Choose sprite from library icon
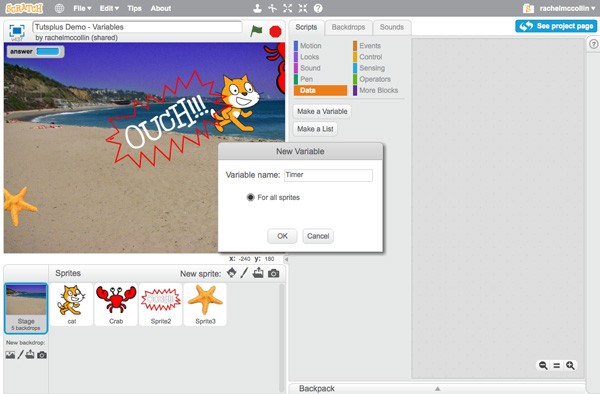The image size is (600, 394). tap(232, 273)
